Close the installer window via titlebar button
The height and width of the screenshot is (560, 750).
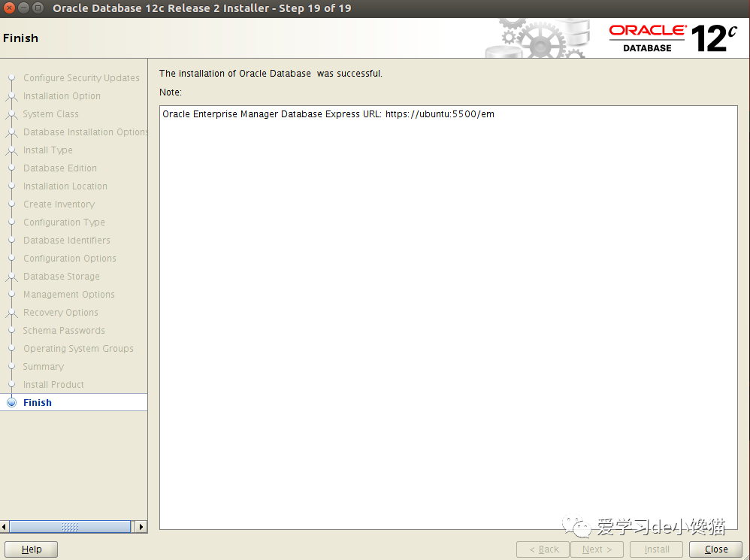[x=9, y=8]
